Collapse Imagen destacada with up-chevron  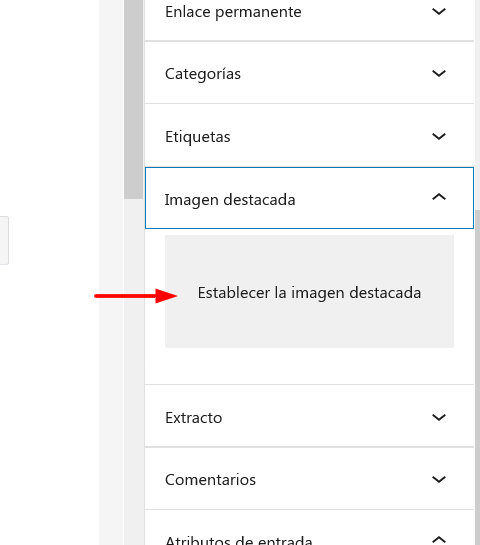pyautogui.click(x=439, y=197)
